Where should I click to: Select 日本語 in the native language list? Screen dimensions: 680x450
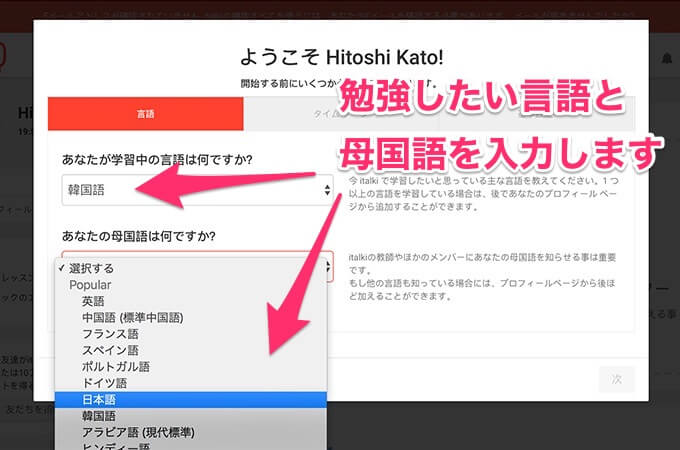191,400
